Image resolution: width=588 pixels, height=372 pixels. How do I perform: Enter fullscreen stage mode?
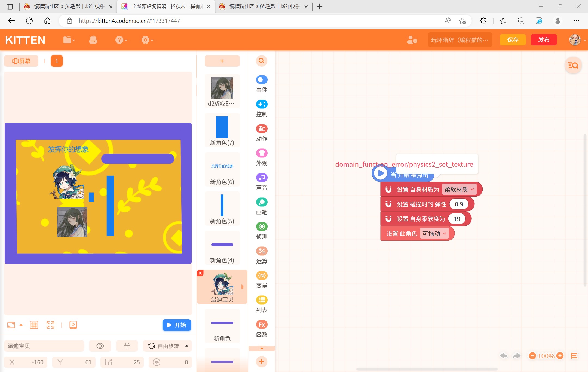click(x=50, y=325)
